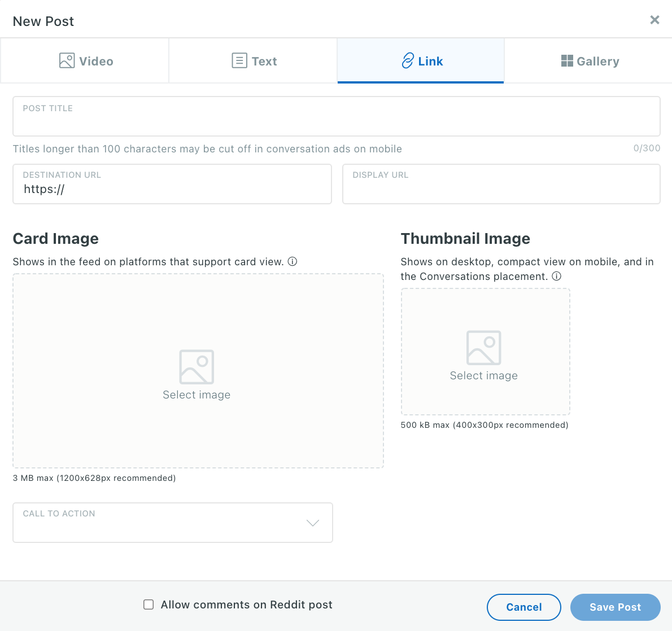Switch to the Video tab label

[96, 62]
